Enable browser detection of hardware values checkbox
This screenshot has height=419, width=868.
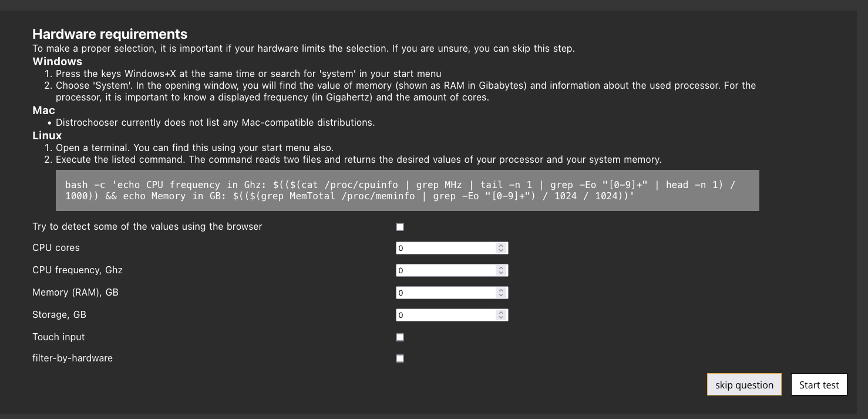(400, 227)
